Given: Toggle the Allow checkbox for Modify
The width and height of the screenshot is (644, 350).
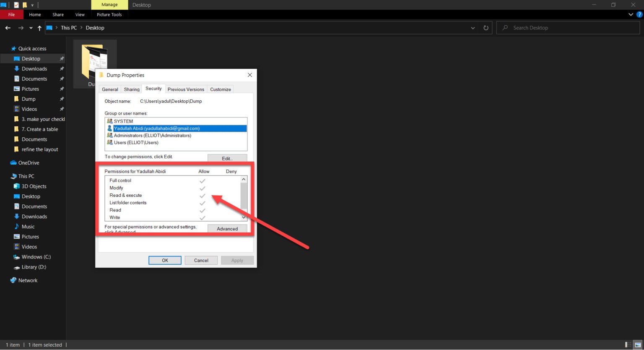Looking at the screenshot, I should [203, 188].
